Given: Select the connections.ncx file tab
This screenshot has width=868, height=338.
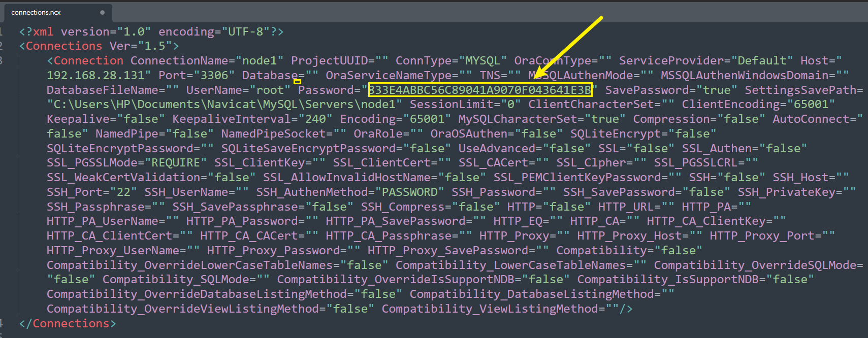Looking at the screenshot, I should pos(57,12).
